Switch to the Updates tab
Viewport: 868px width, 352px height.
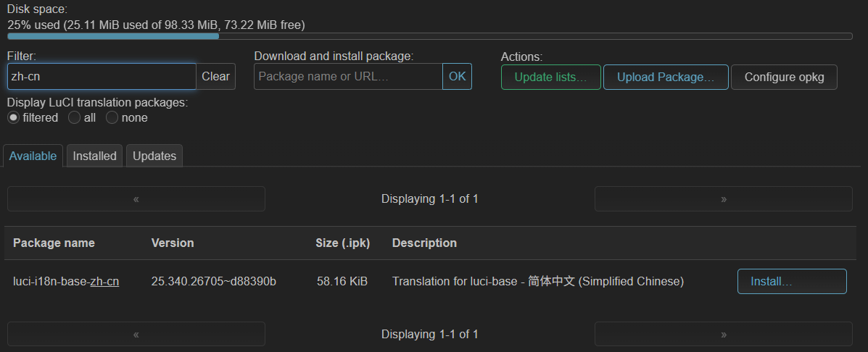(154, 156)
